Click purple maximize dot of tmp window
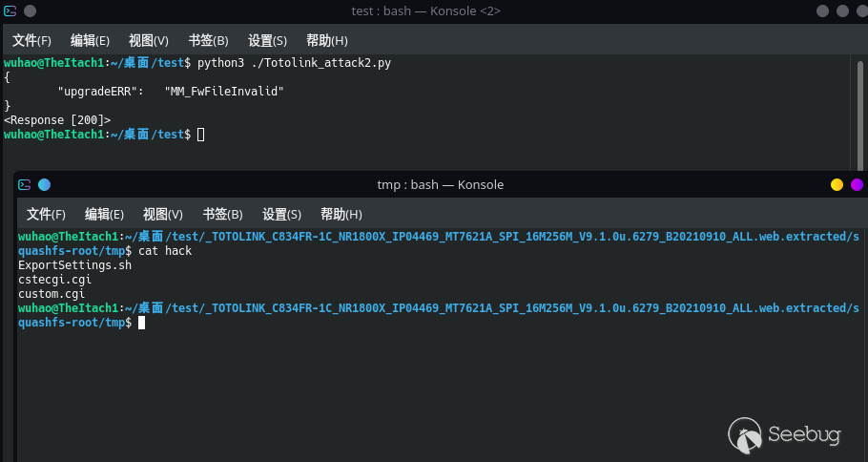The width and height of the screenshot is (868, 462). coord(857,184)
